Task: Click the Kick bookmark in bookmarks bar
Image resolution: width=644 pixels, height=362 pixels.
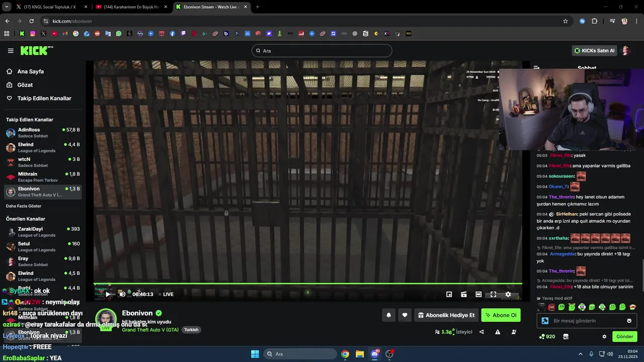Action: pyautogui.click(x=22, y=34)
